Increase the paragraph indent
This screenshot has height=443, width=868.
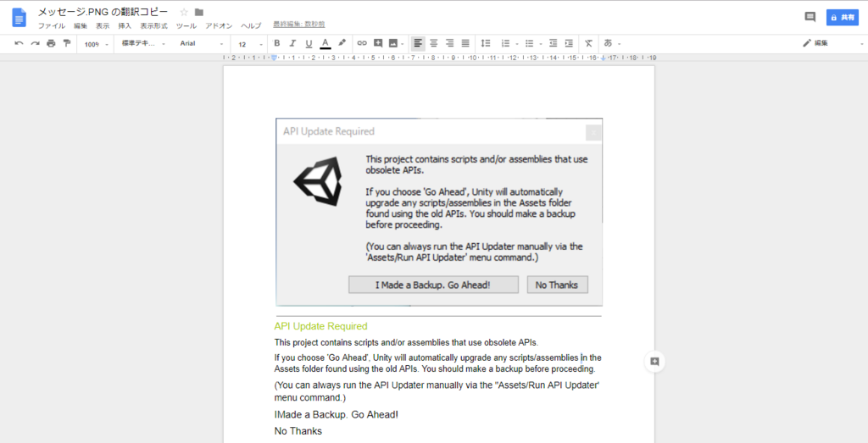click(x=569, y=43)
